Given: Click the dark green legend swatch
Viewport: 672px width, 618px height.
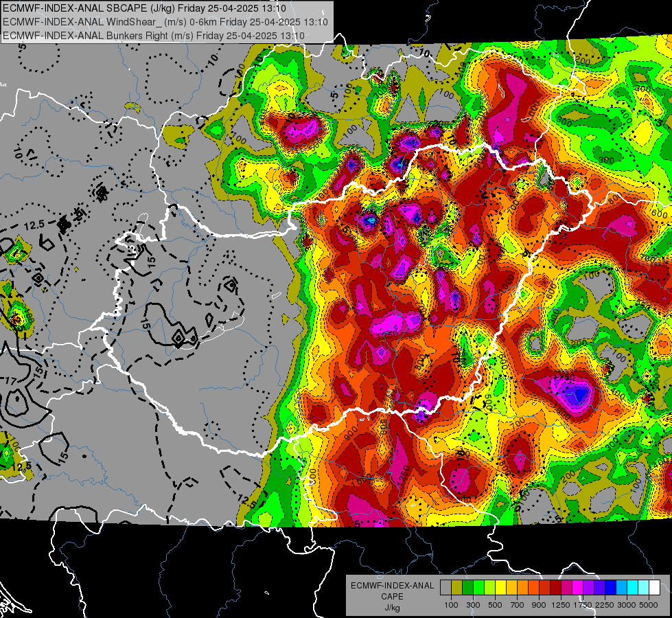Looking at the screenshot, I should click(x=467, y=587).
